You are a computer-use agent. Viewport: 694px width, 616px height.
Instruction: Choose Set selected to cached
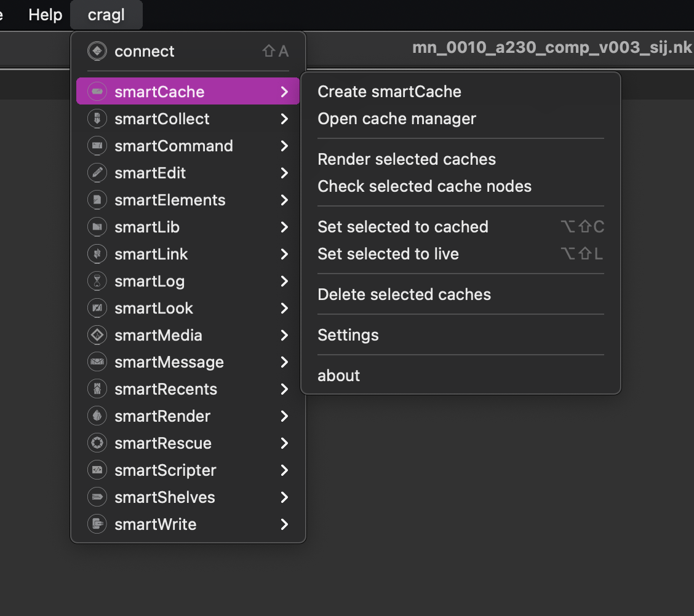(x=402, y=227)
